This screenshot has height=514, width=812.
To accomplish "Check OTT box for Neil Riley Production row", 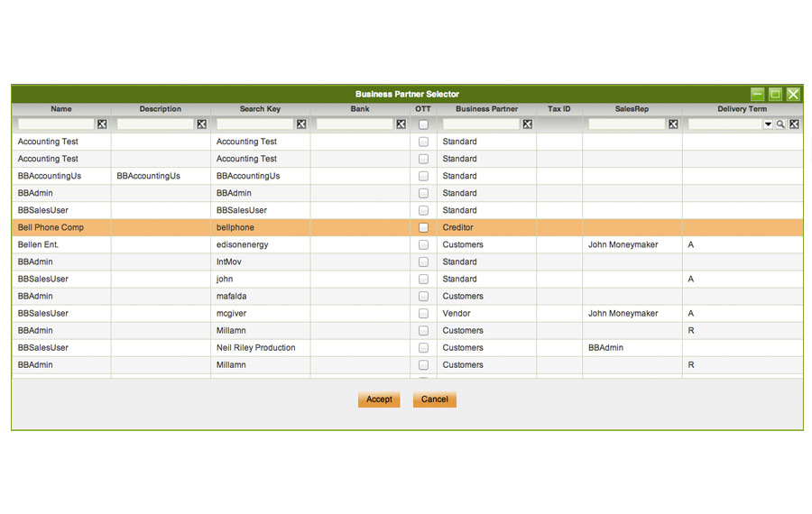I will [424, 348].
